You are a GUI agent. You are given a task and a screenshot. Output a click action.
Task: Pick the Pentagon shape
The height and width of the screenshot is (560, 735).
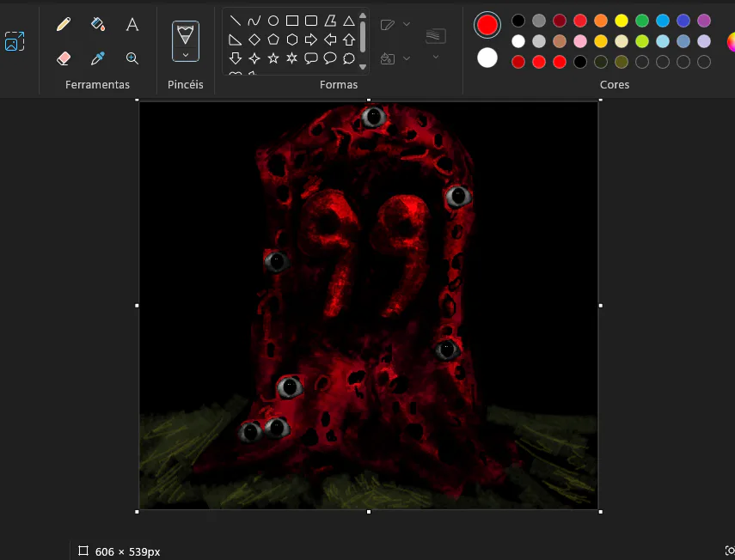coord(273,40)
